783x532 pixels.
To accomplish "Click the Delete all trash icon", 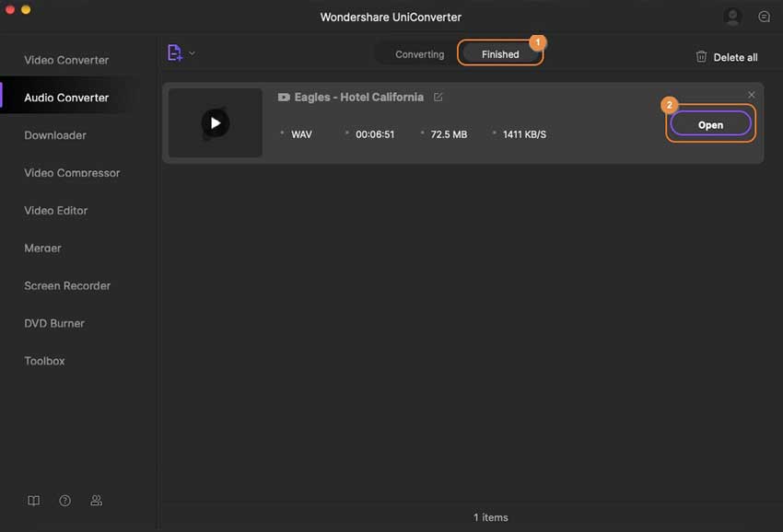I will (x=701, y=57).
